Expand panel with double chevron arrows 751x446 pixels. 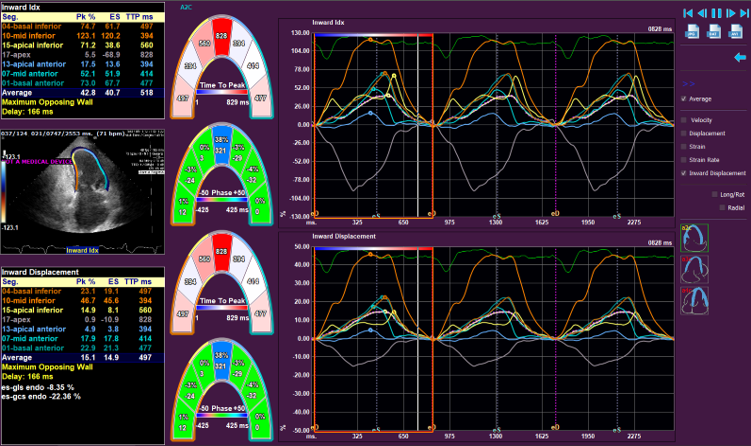[686, 85]
